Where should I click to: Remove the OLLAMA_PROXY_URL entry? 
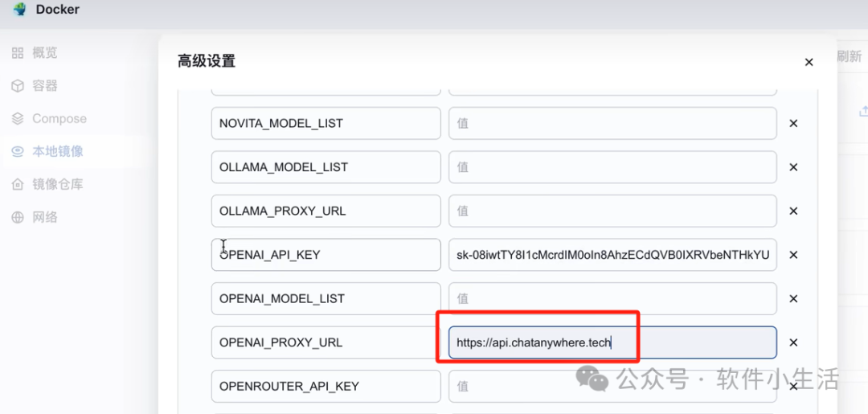point(793,211)
